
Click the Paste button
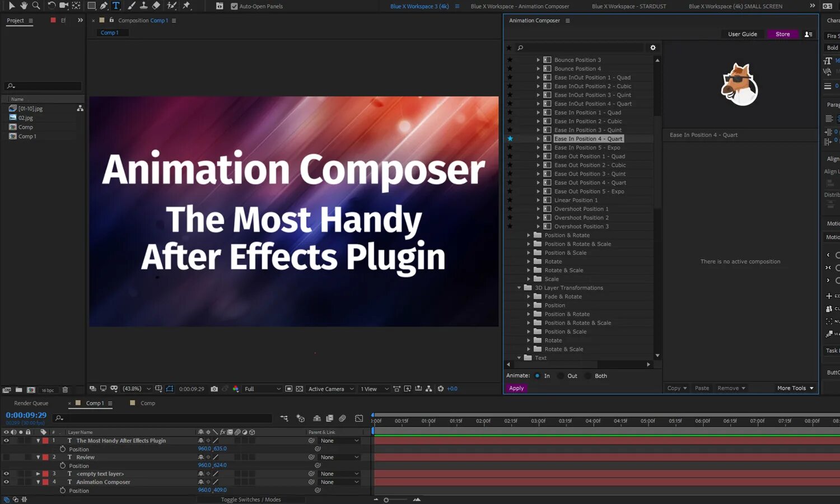point(702,388)
